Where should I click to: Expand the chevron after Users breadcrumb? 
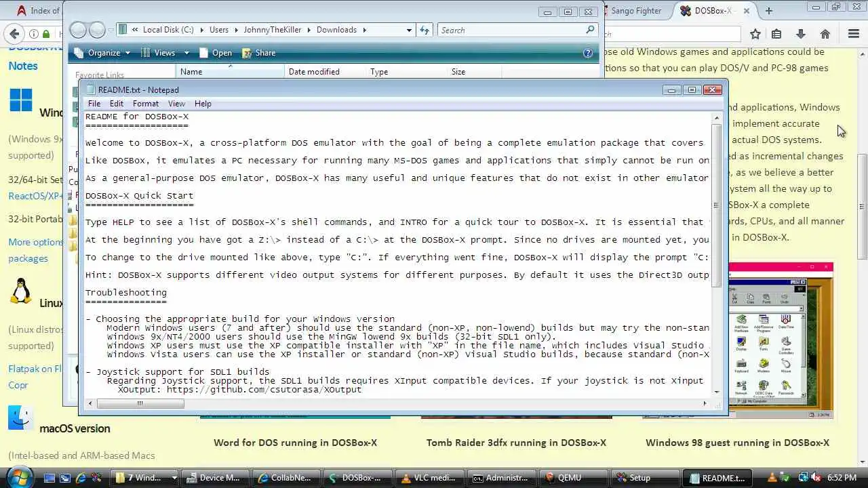237,30
